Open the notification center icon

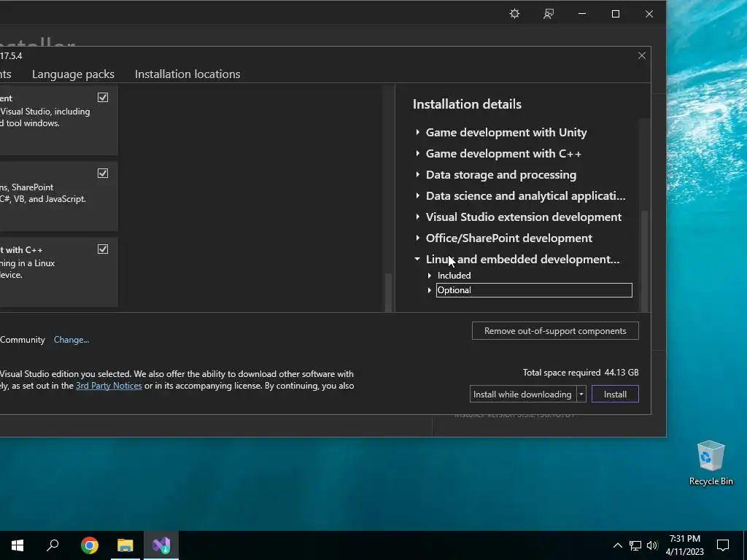(723, 545)
